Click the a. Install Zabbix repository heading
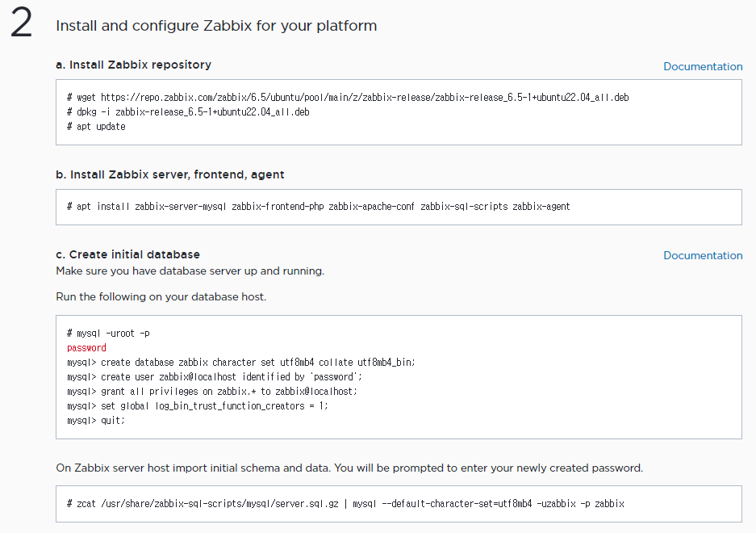Viewport: 756px width, 533px height. [x=133, y=65]
